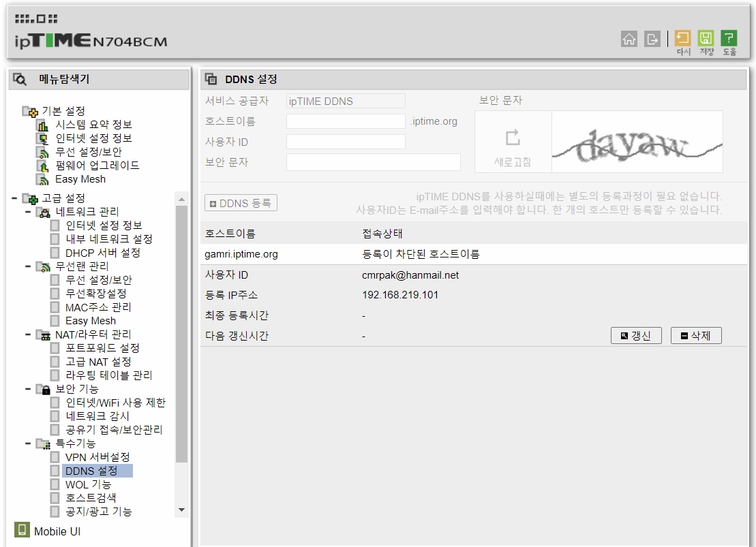Select gamri.iptime.org host entry
The image size is (756, 547).
coord(241,255)
